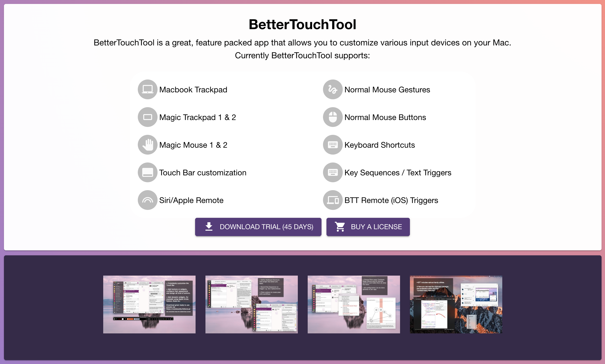Select the 'Normal Mouse Gestures' text label
Screen dimensions: 605x364
click(x=387, y=89)
